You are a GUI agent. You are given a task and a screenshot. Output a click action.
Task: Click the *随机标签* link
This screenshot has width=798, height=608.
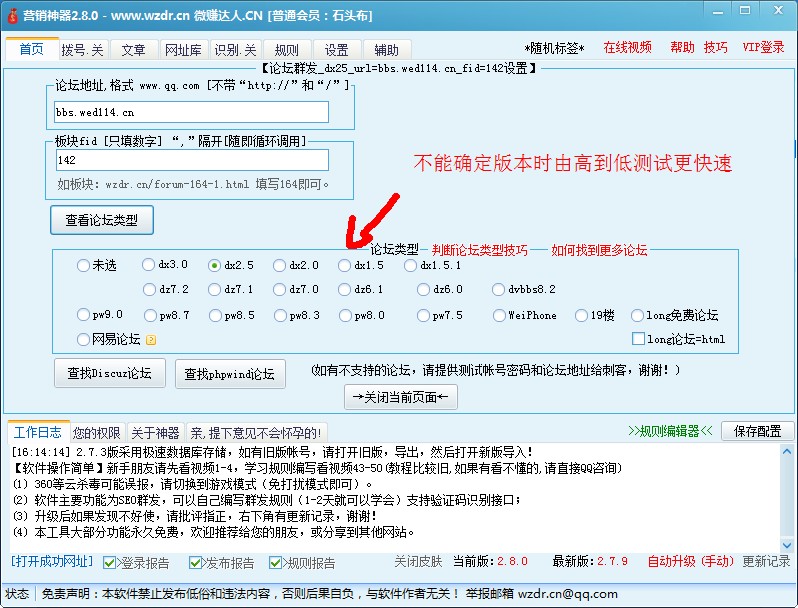[x=554, y=48]
